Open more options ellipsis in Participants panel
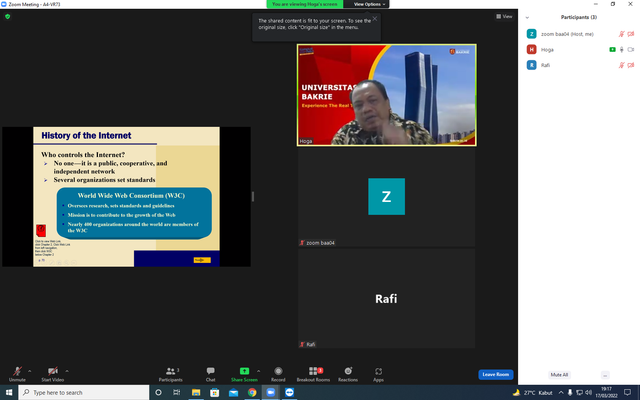The width and height of the screenshot is (640, 400). coord(605,375)
